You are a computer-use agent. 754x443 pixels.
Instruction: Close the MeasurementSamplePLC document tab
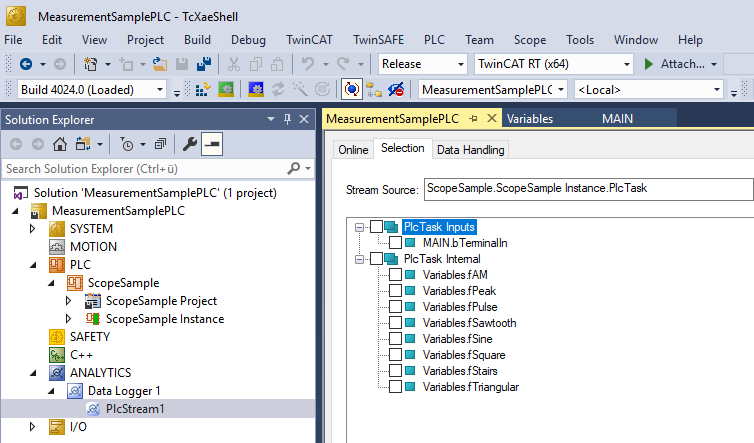[491, 118]
